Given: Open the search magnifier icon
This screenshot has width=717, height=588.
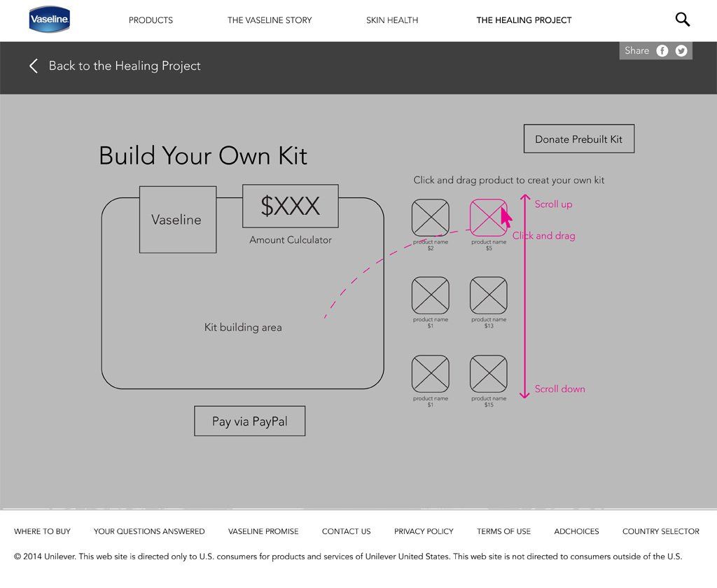Looking at the screenshot, I should 682,19.
